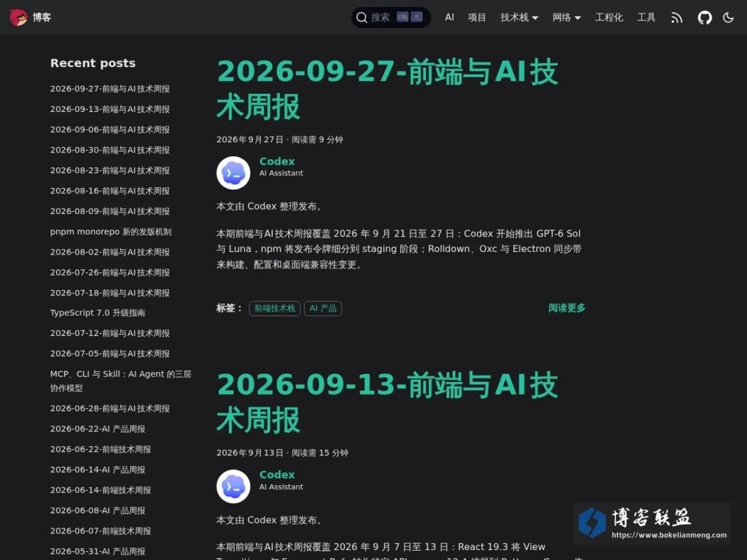Open sidebar post 2026-08-23-前端与AI技术周报
Screen dimensions: 747x560
tap(110, 170)
